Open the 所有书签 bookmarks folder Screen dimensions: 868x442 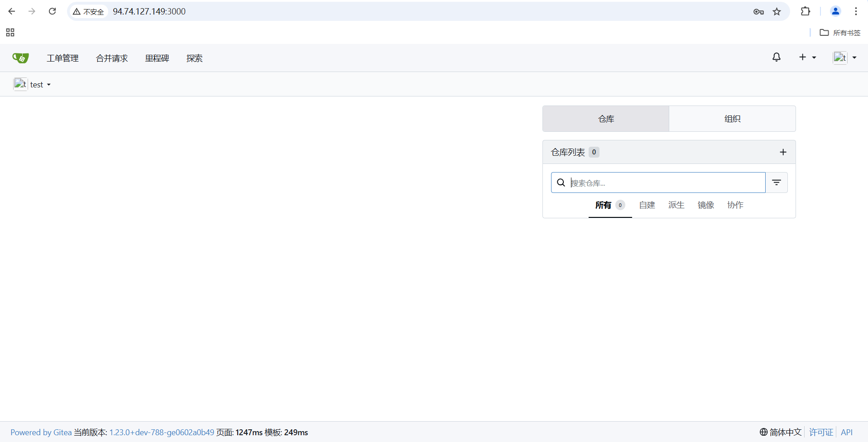[840, 33]
